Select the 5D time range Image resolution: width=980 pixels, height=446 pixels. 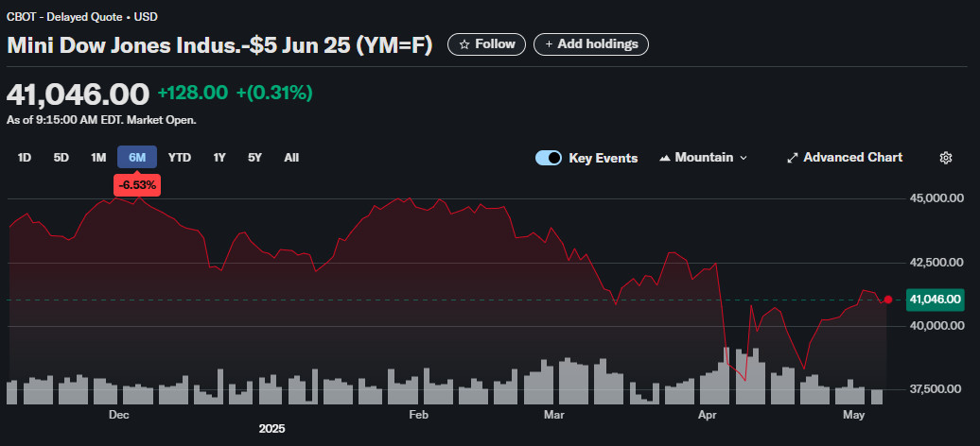[x=61, y=158]
